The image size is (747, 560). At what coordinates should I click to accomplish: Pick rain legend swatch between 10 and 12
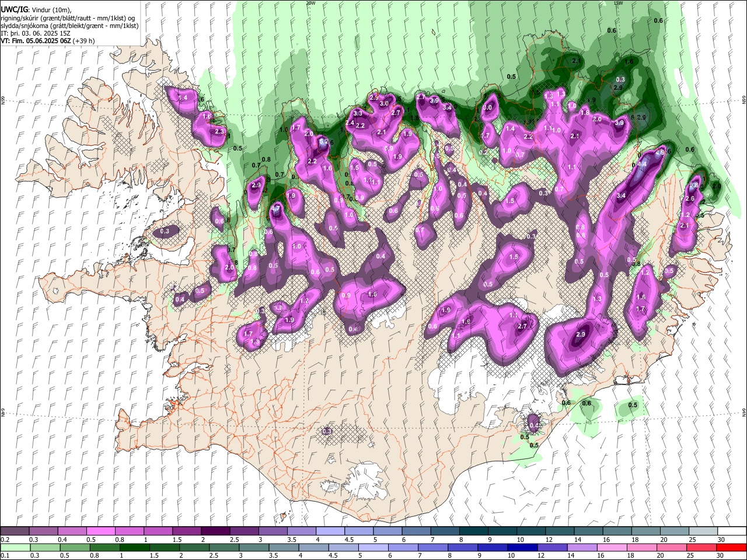coord(522,547)
